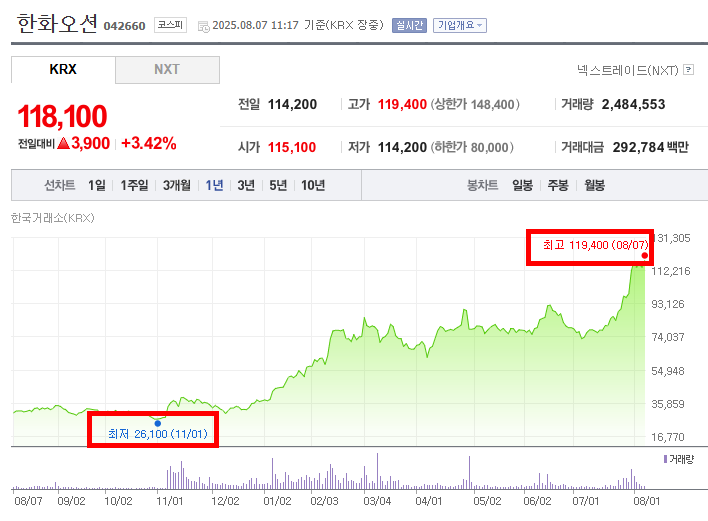The width and height of the screenshot is (708, 521).
Task: Click the 고가 value 119,400
Action: 402,104
